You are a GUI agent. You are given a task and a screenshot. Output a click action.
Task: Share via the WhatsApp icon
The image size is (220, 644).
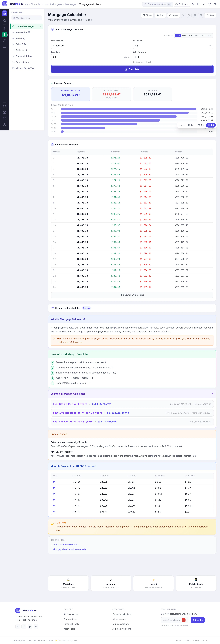tap(189, 15)
